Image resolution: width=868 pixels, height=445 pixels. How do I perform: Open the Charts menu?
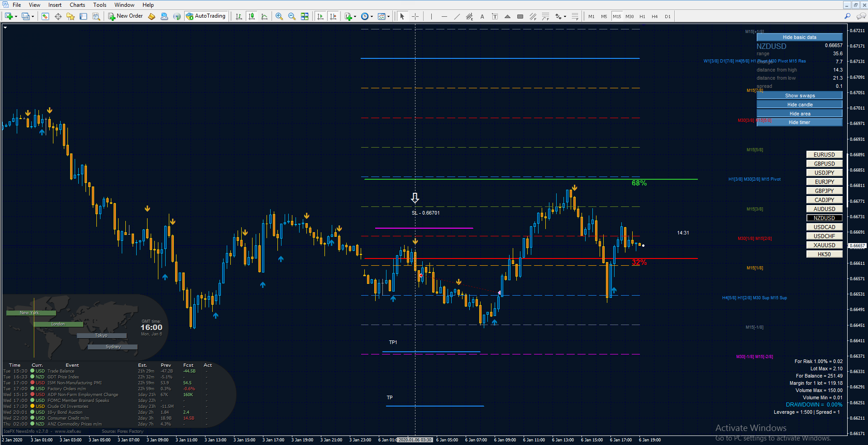[77, 5]
